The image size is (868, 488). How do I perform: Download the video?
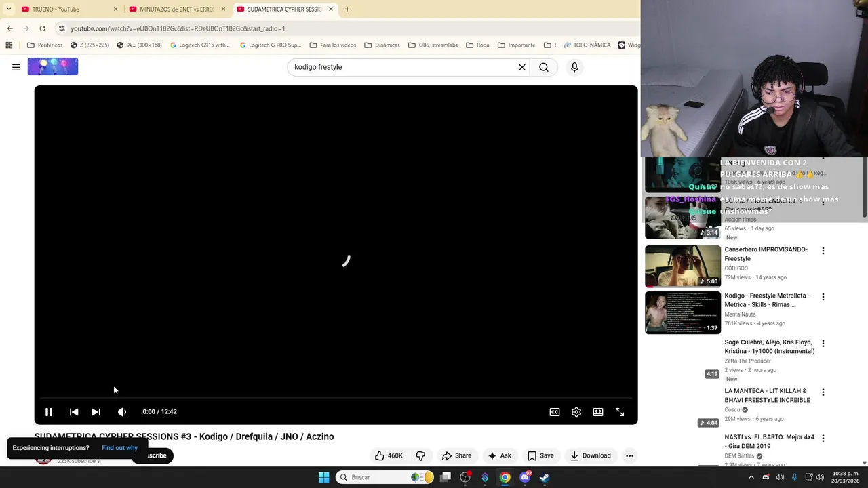coord(591,455)
